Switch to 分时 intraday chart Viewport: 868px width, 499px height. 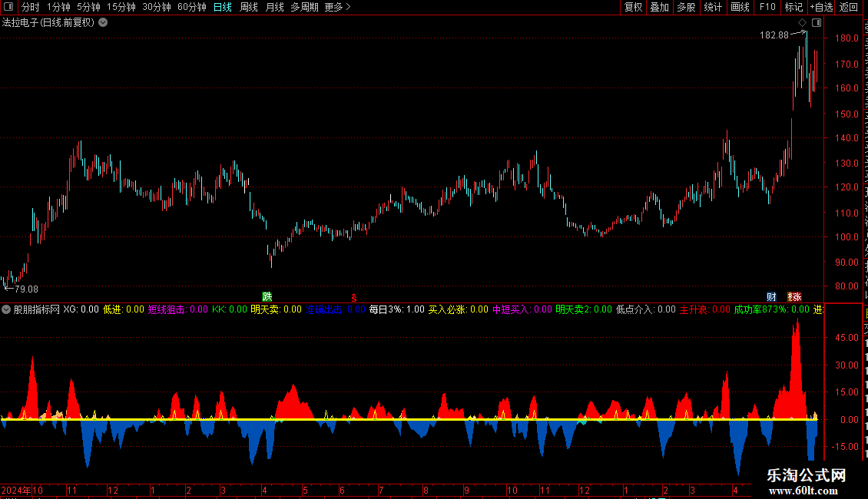click(x=31, y=7)
